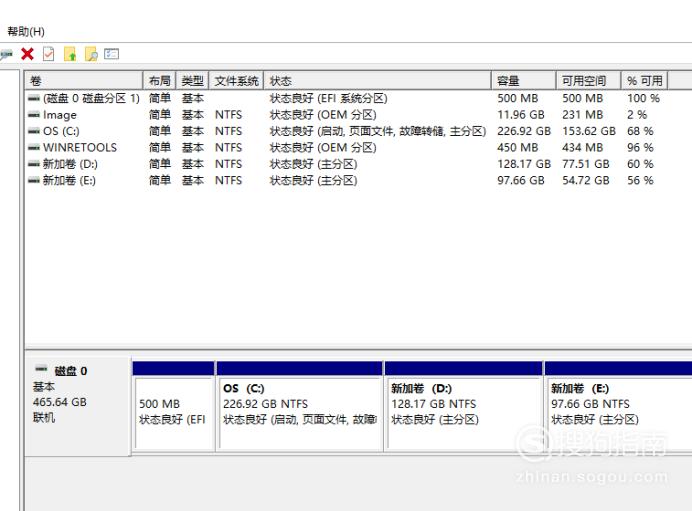692x511 pixels.
Task: Click the 11.96 GB capacity value
Action: pyautogui.click(x=521, y=115)
